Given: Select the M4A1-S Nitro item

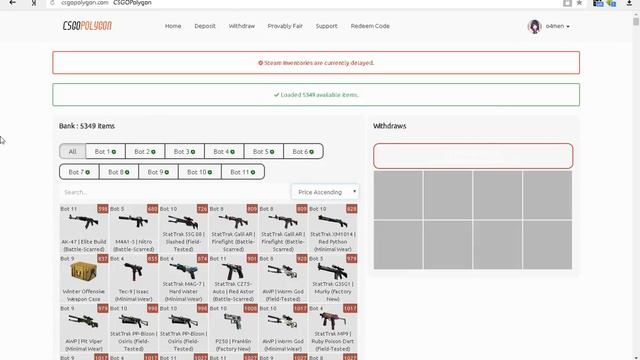Looking at the screenshot, I should [x=133, y=229].
